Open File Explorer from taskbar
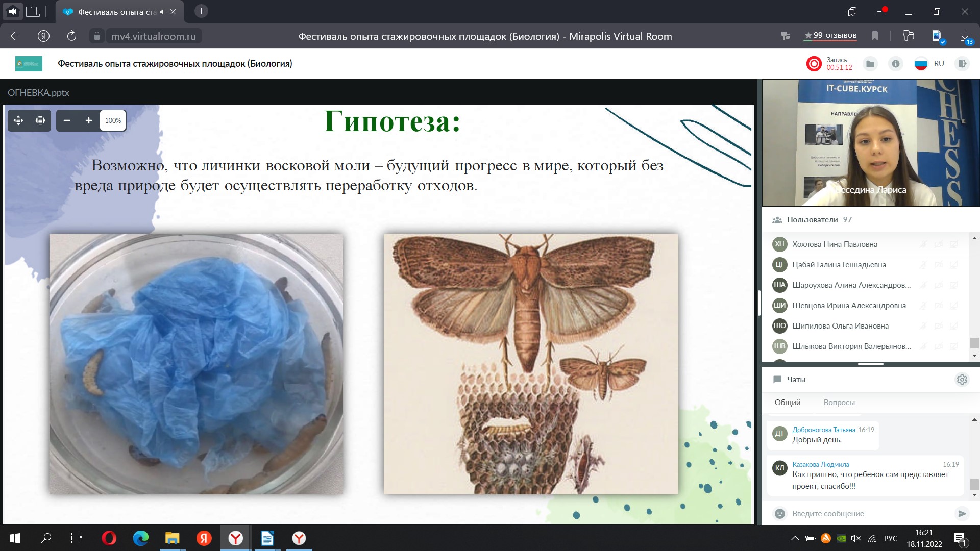The width and height of the screenshot is (980, 551). click(x=173, y=538)
